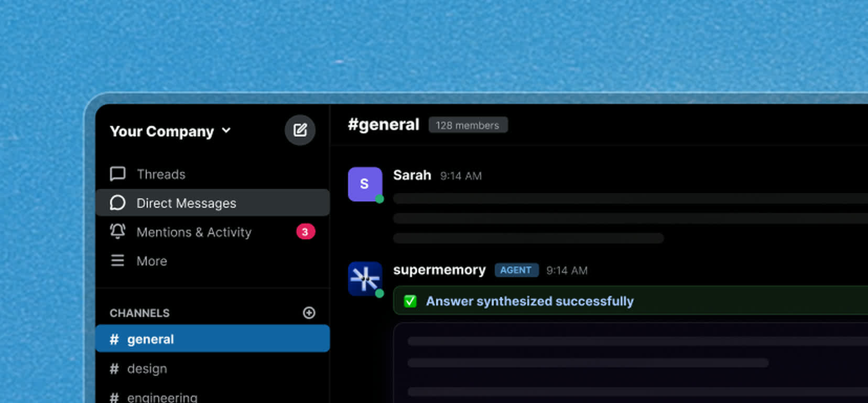868x403 pixels.
Task: Click the #general channel header title
Action: (384, 125)
